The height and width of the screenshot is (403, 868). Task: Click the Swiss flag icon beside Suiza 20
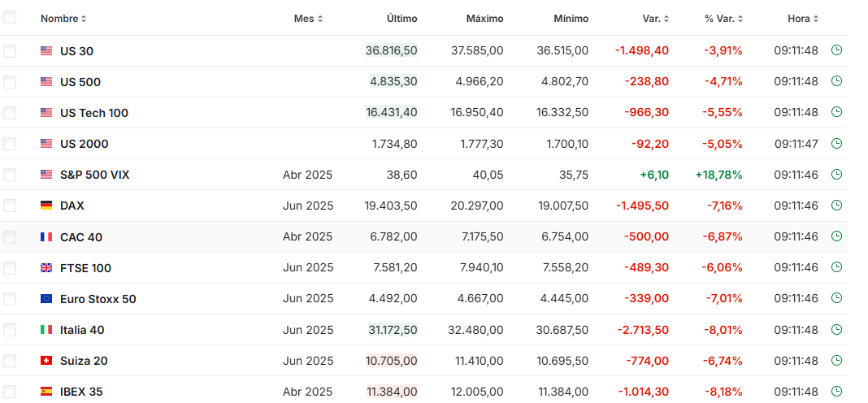[x=46, y=361]
